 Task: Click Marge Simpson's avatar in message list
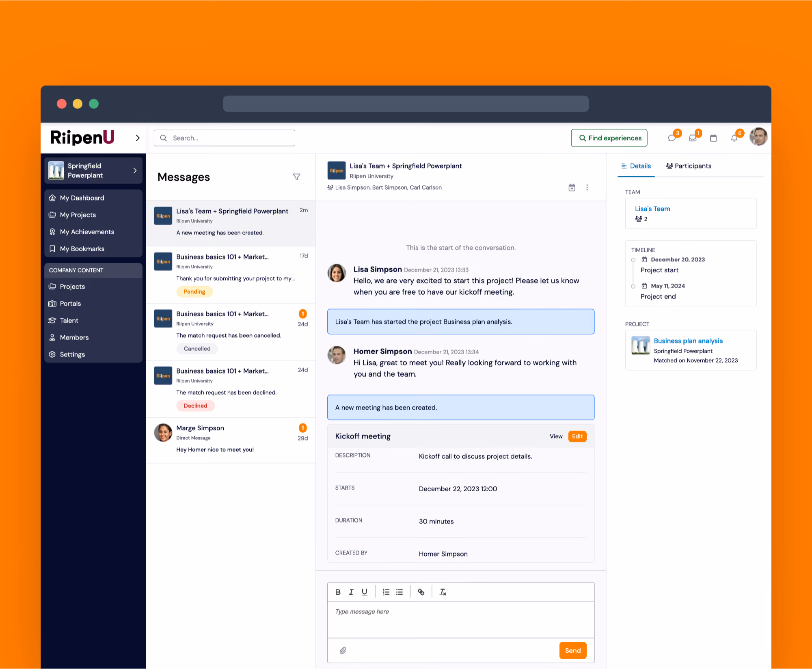point(163,433)
